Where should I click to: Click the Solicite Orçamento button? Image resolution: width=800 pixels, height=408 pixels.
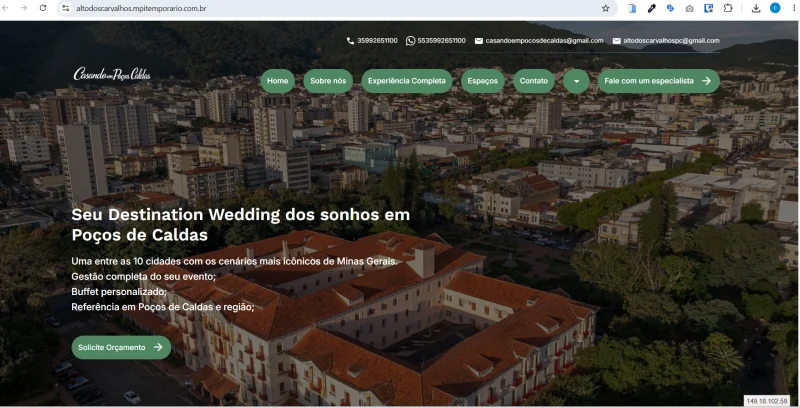(121, 347)
